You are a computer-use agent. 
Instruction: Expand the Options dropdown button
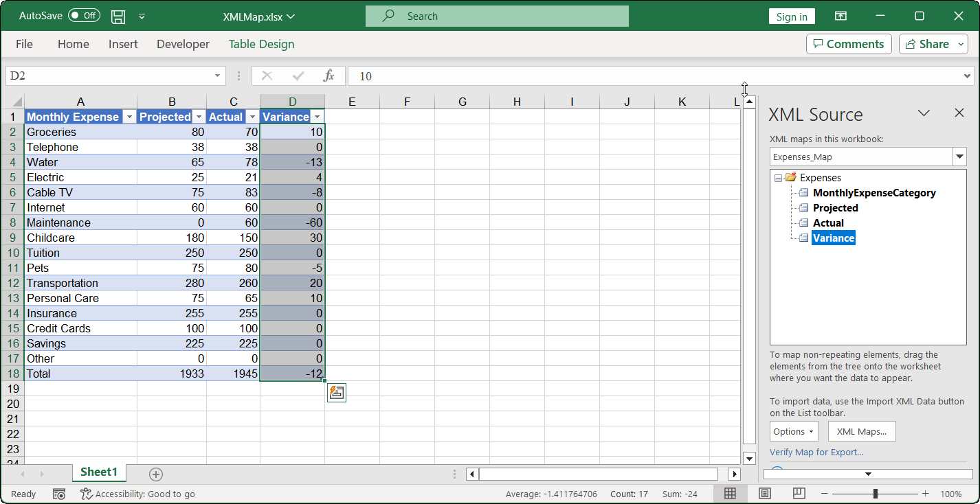point(794,431)
